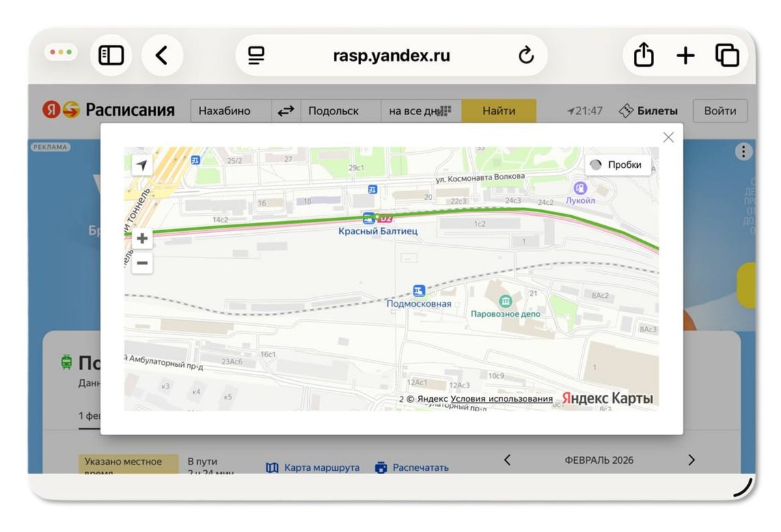Click the 21:47 current time indicator
Image resolution: width=781 pixels, height=532 pixels.
(585, 111)
